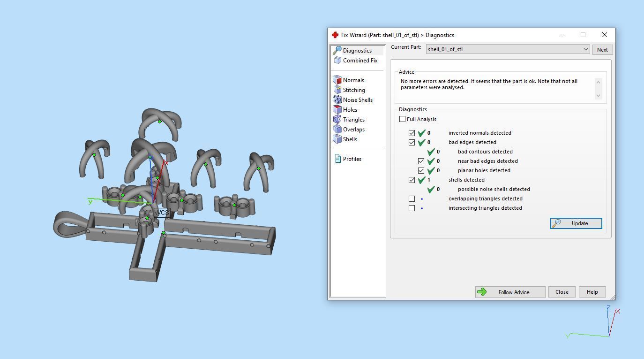
Task: Click the 'bad contours detected' label
Action: point(485,152)
